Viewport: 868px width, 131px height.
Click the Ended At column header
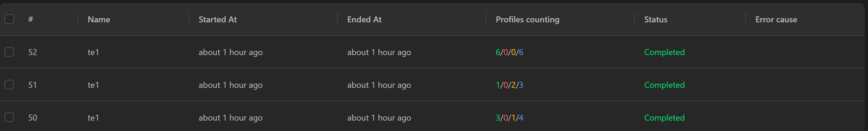[364, 20]
